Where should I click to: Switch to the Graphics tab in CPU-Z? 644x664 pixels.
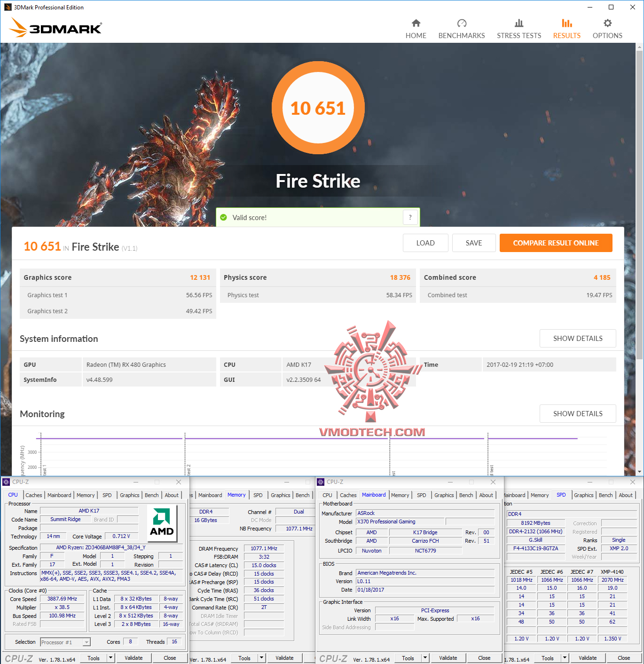[129, 495]
